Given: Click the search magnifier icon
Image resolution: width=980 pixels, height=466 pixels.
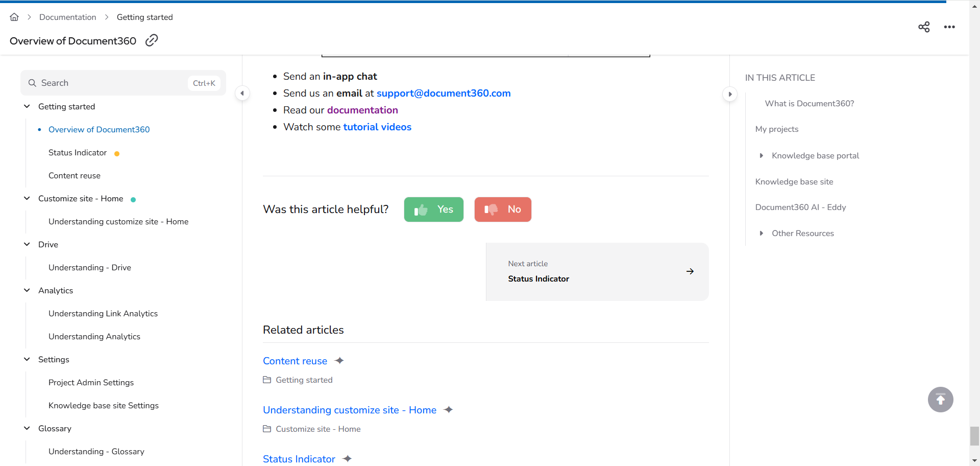Looking at the screenshot, I should point(32,83).
